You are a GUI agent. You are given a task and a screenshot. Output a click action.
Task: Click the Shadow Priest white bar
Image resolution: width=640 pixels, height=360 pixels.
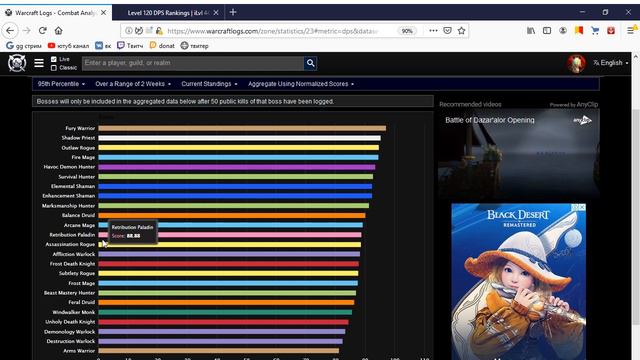(x=239, y=138)
